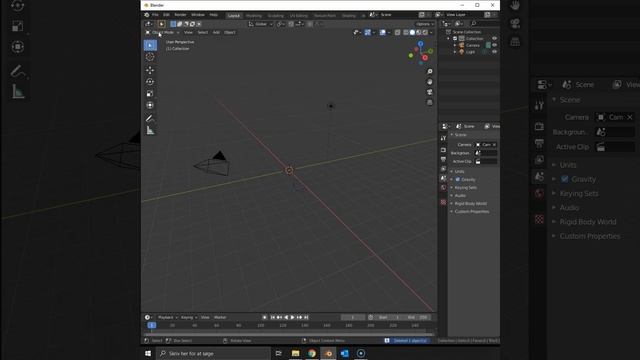Screen dimensions: 640x360
Task: Open Task View on the taskbar
Action: (x=279, y=353)
